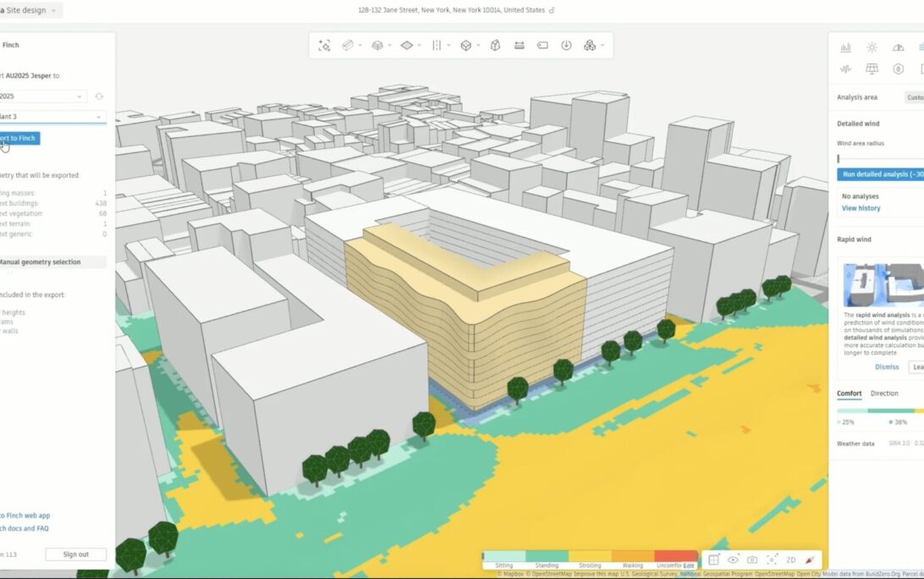Switch to the Direction tab
The height and width of the screenshot is (579, 924).
(x=884, y=394)
